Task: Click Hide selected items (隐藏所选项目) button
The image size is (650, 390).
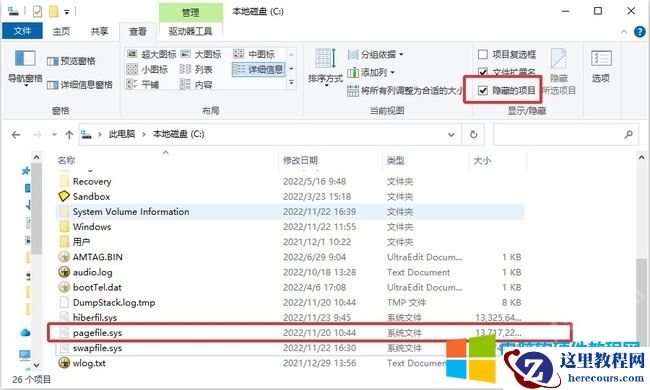Action: [x=559, y=72]
